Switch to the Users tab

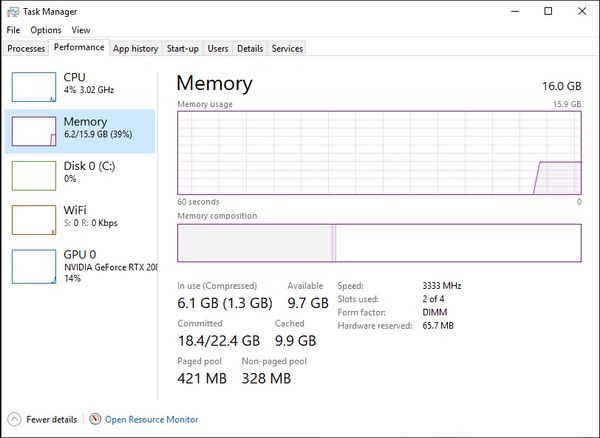(218, 49)
